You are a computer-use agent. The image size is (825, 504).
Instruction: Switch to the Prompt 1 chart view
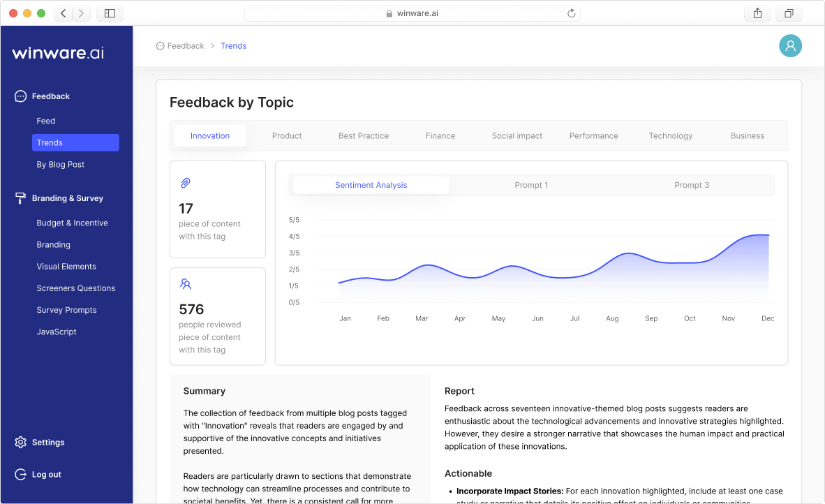click(531, 185)
